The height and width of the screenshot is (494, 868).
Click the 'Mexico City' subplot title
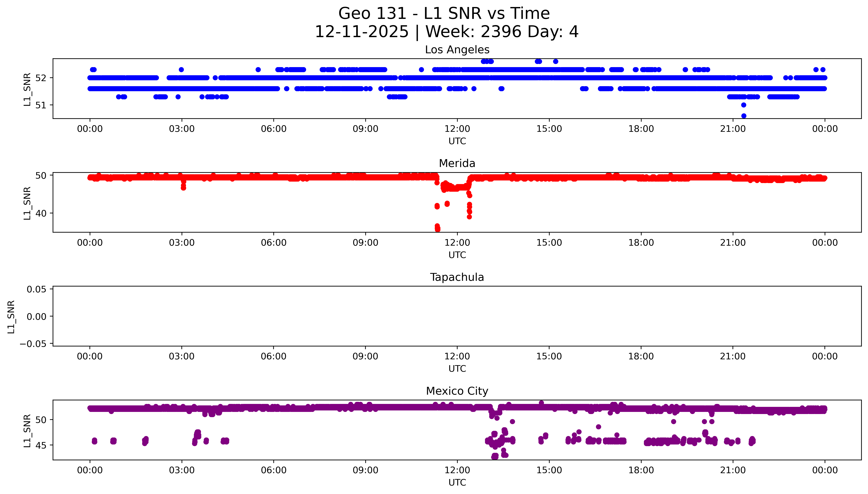pos(457,391)
